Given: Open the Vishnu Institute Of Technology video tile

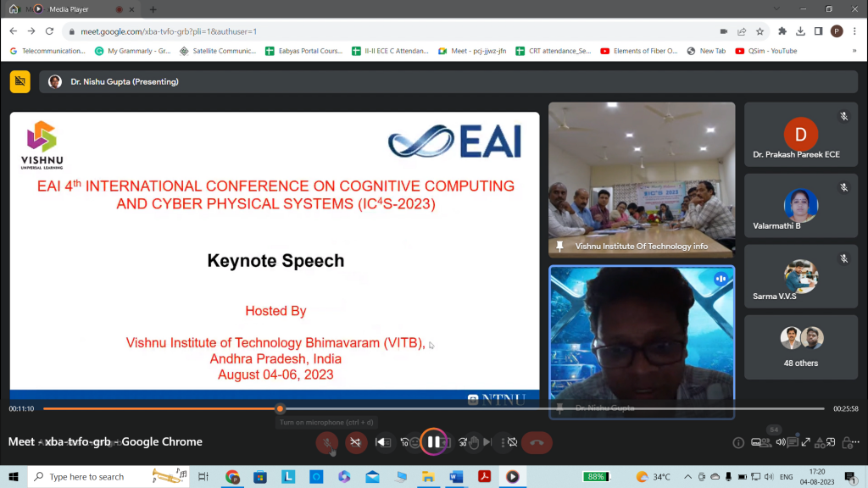Looking at the screenshot, I should pos(642,180).
